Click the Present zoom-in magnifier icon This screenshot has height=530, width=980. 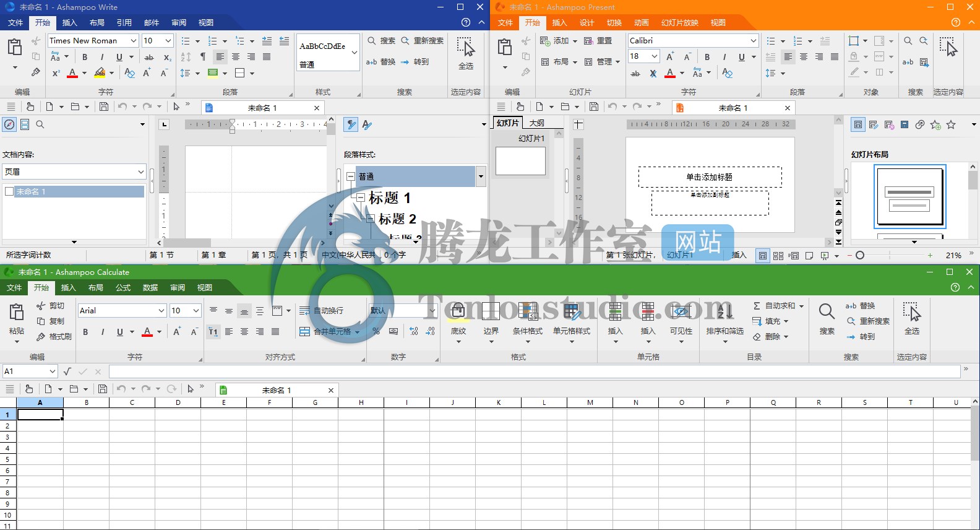tap(908, 41)
